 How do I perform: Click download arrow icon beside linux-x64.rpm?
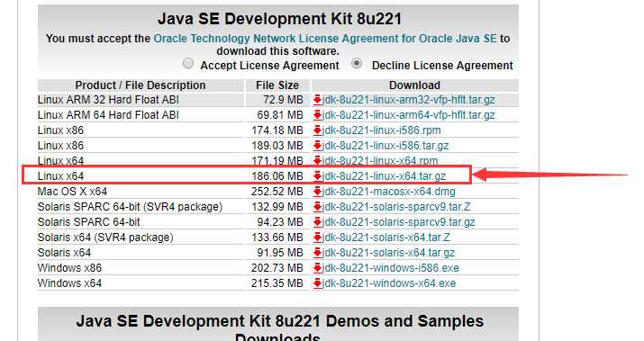pos(317,161)
